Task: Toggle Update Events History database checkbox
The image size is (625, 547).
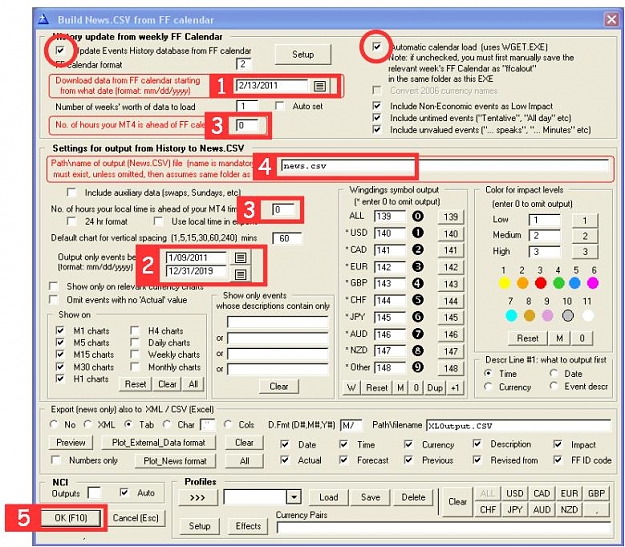Action: [x=60, y=50]
